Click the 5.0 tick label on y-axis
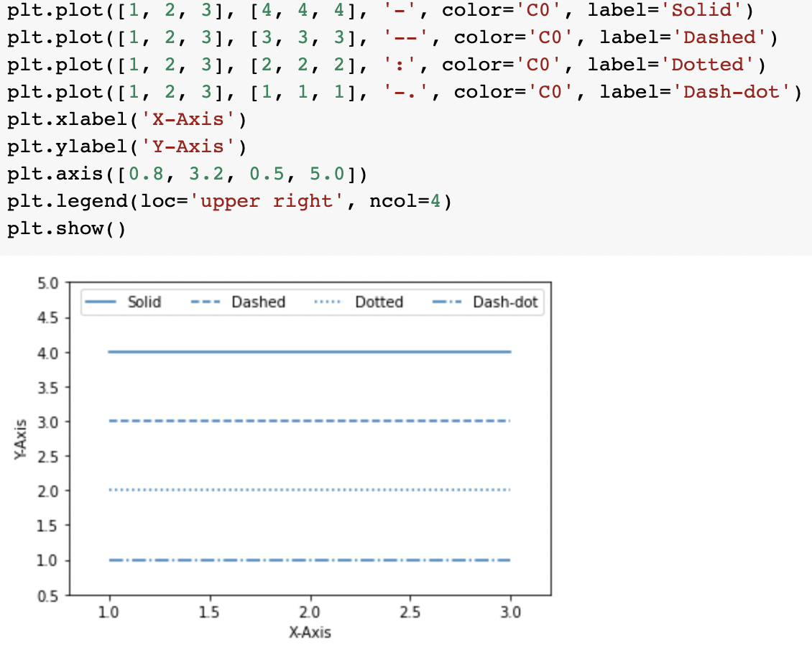 [48, 284]
